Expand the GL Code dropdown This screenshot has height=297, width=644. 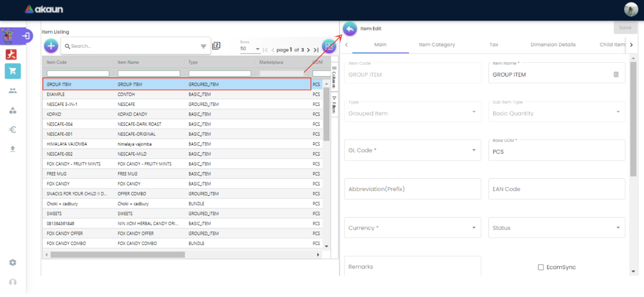(x=474, y=150)
